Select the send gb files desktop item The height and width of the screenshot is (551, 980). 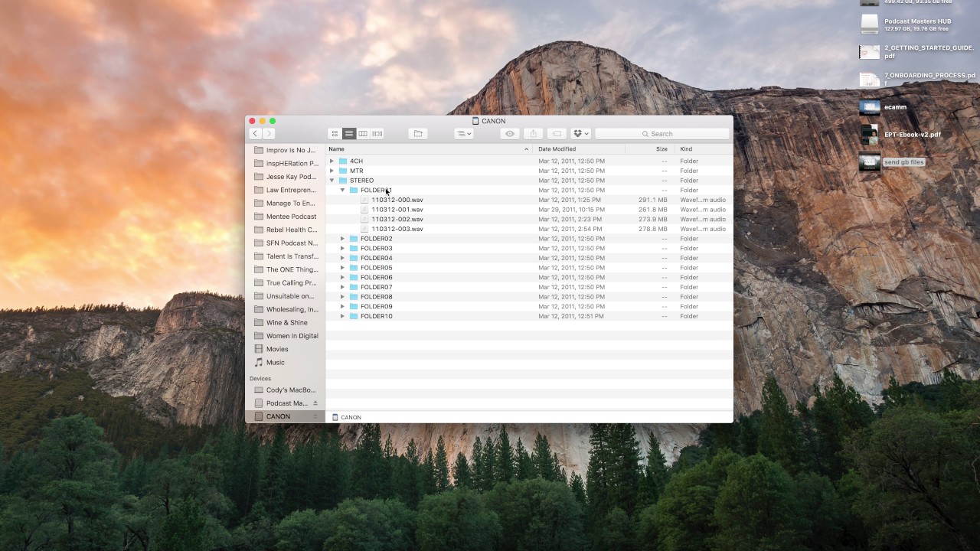pos(892,162)
